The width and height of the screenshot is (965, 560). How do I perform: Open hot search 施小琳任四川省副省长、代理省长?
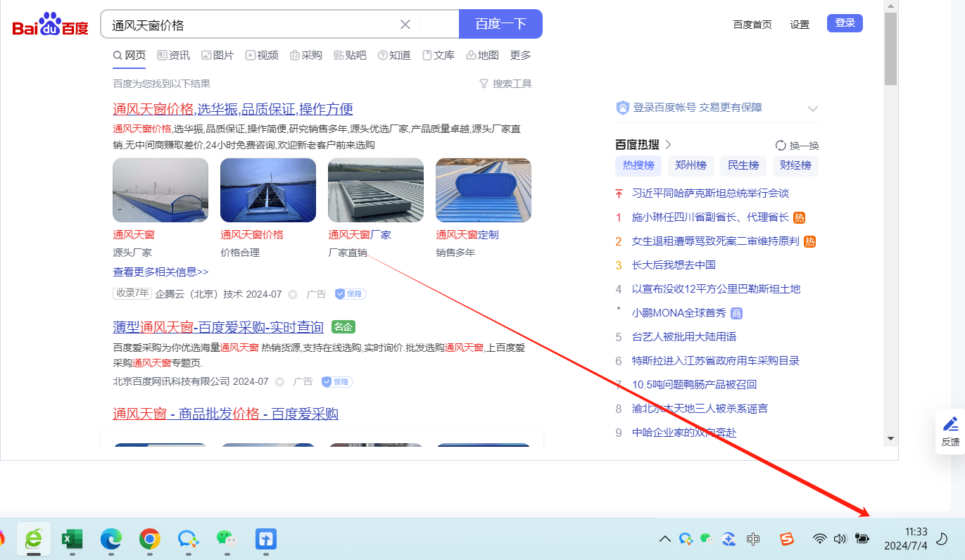[710, 217]
